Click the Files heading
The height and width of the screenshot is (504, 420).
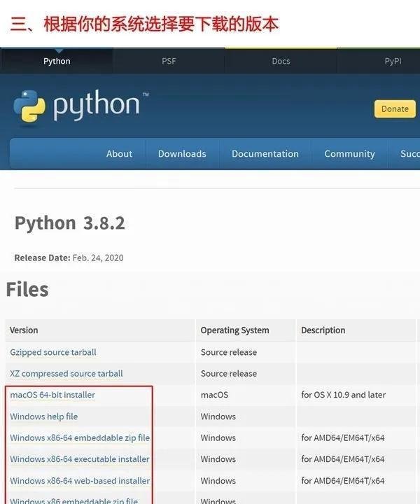click(x=27, y=289)
